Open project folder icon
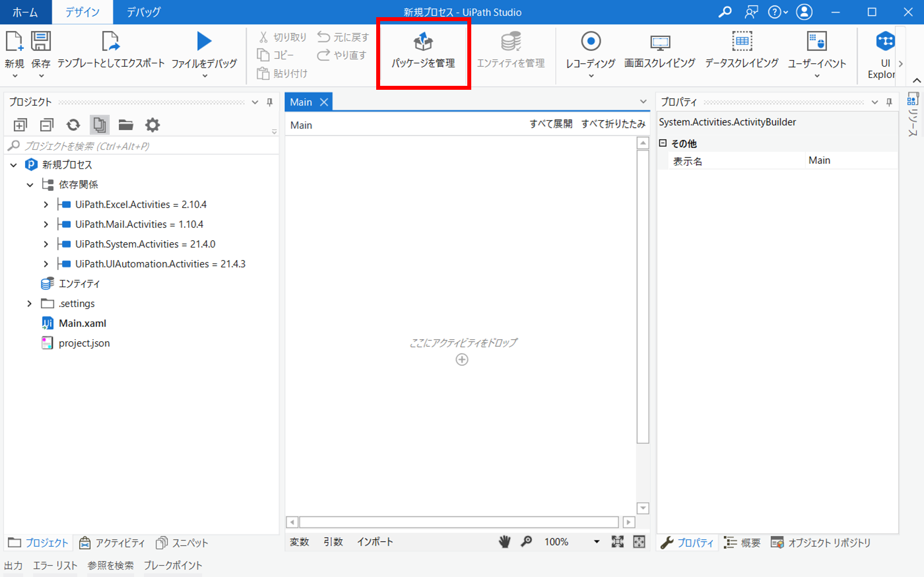 click(126, 125)
